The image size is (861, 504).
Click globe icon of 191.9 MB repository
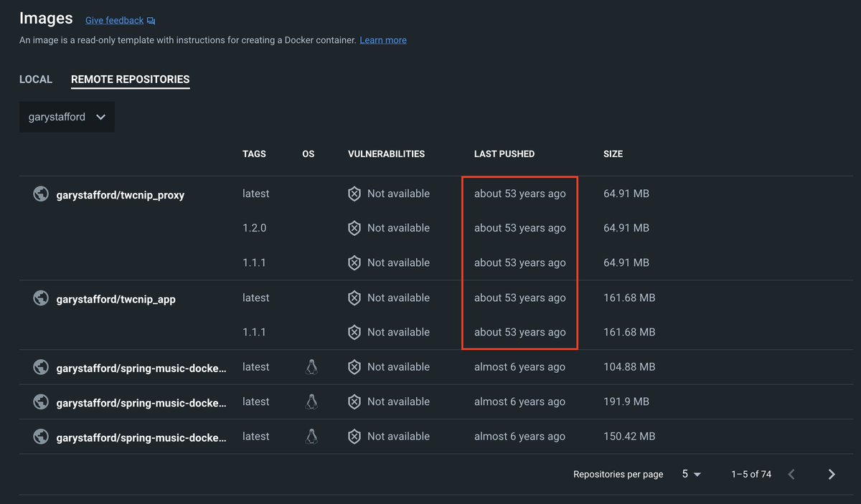point(41,402)
